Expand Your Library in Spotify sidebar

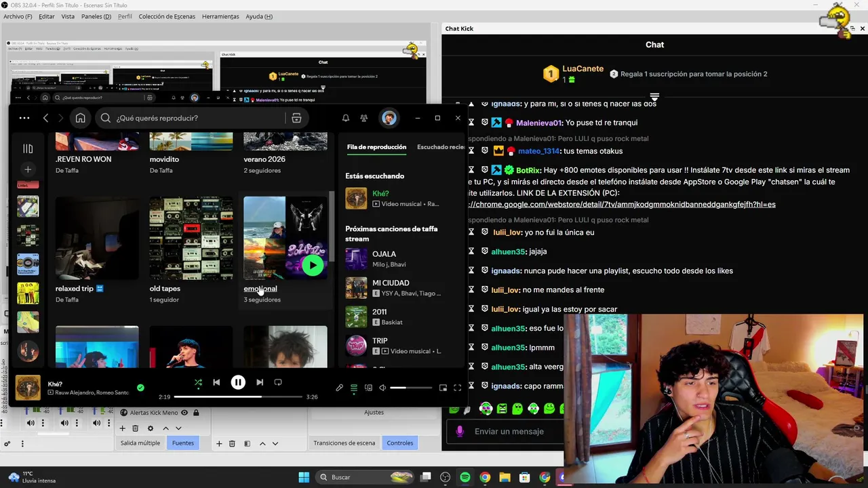28,148
